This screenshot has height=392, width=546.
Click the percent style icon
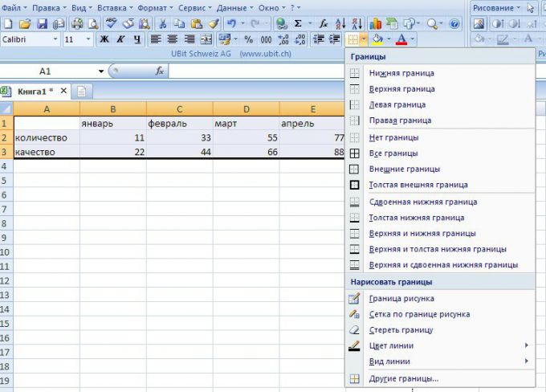(247, 39)
